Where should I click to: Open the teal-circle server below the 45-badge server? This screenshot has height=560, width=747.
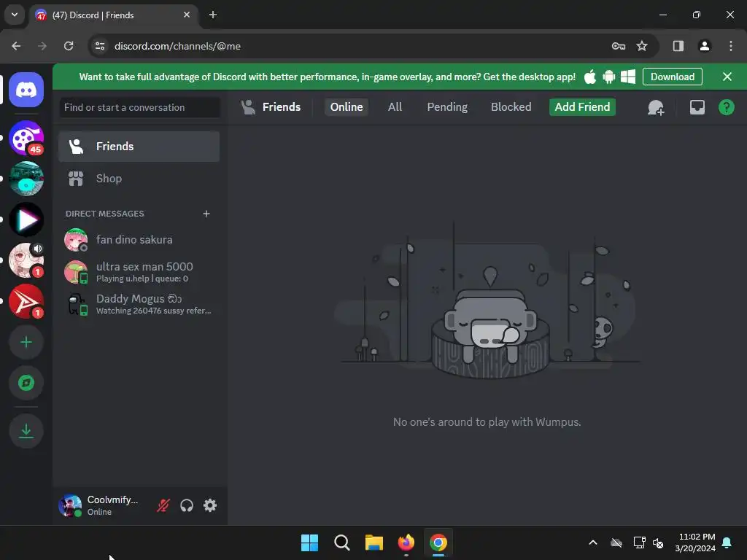tap(26, 179)
